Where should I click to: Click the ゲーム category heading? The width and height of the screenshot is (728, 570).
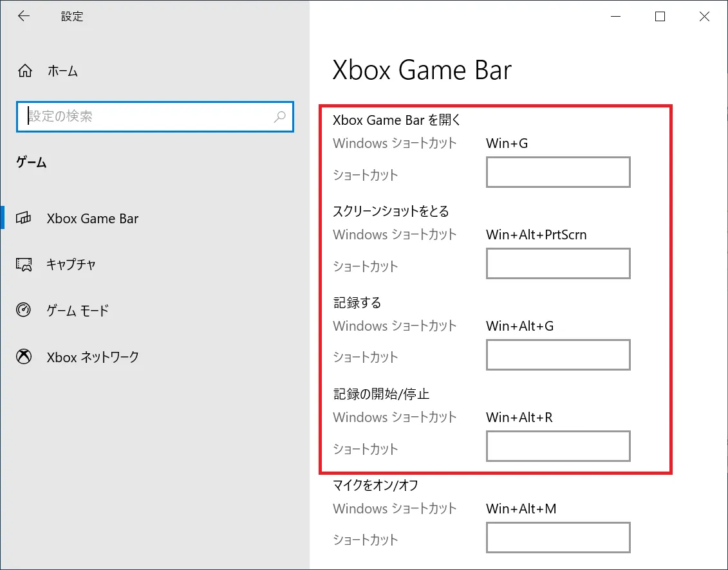32,162
